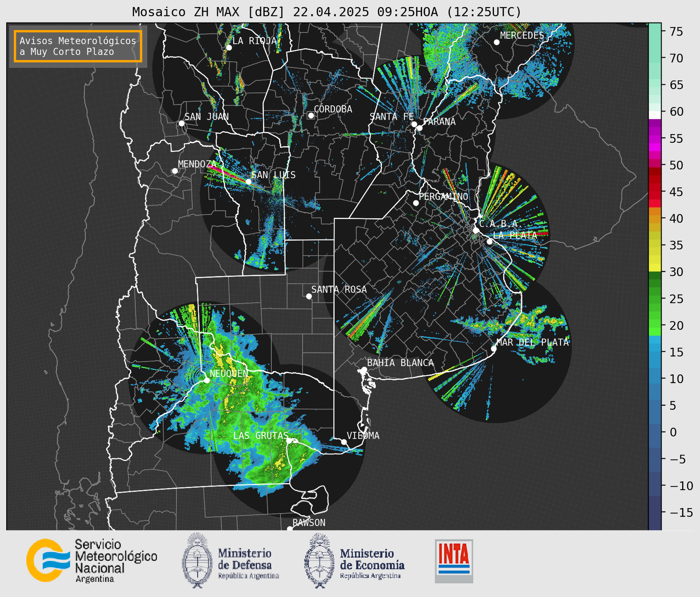
Task: Click the −10 value label on the colorbar
Action: pos(680,486)
